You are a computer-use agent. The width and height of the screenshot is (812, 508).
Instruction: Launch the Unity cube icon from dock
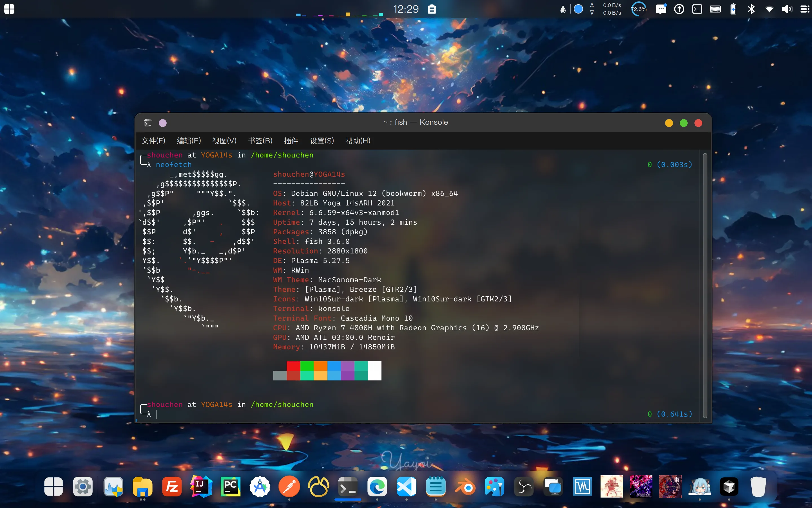(x=729, y=487)
